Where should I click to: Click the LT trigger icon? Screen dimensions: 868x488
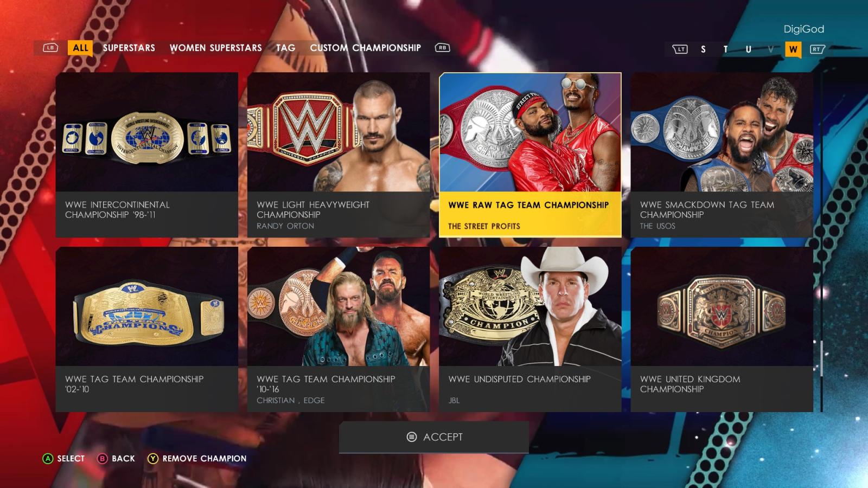tap(680, 49)
